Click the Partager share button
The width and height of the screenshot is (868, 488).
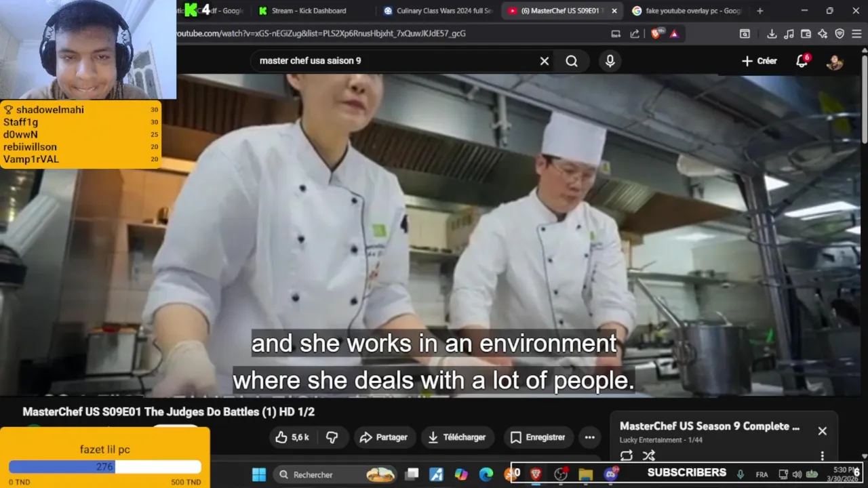[x=384, y=437]
